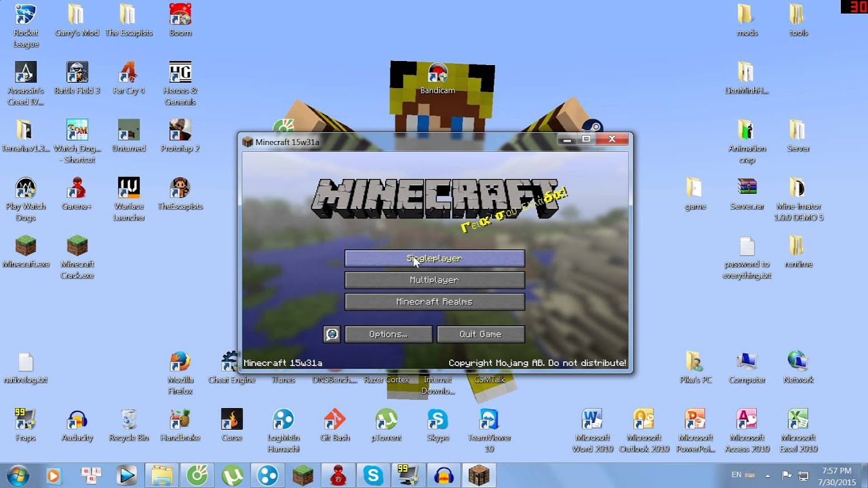Screen dimensions: 868x488
Task: Open Microsoft Excel 2010 shortcut
Action: pos(798,430)
